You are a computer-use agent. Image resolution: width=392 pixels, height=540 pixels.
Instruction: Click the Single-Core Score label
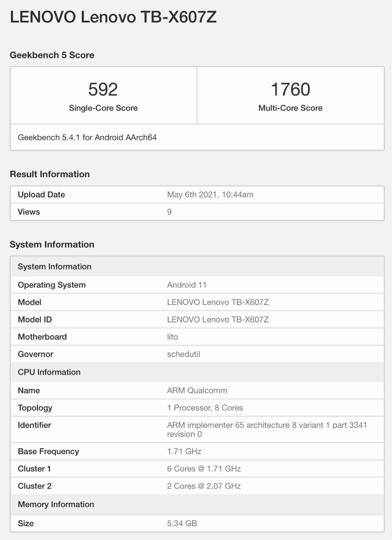103,108
